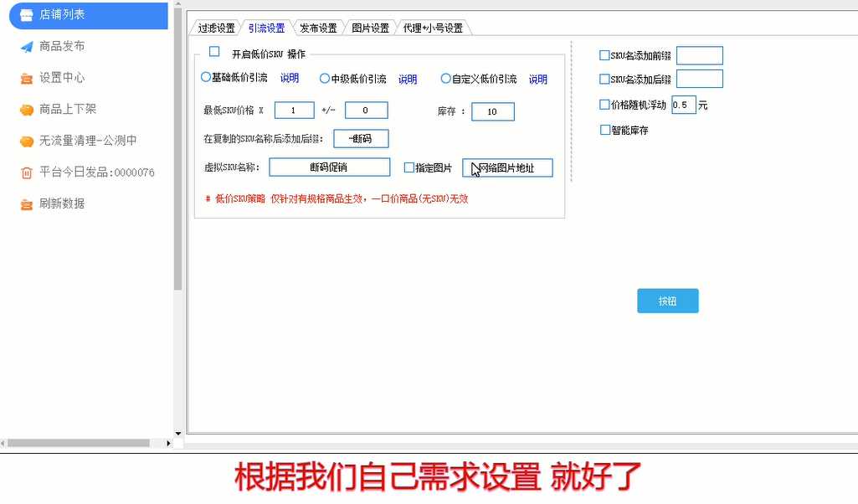Click the 刷新数据 refresh icon
The image size is (858, 504).
[x=27, y=204]
